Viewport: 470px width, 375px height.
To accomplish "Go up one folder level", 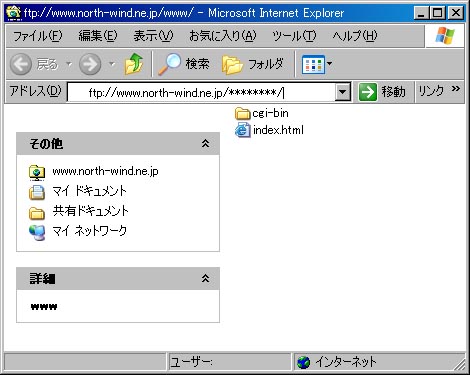I will (134, 63).
